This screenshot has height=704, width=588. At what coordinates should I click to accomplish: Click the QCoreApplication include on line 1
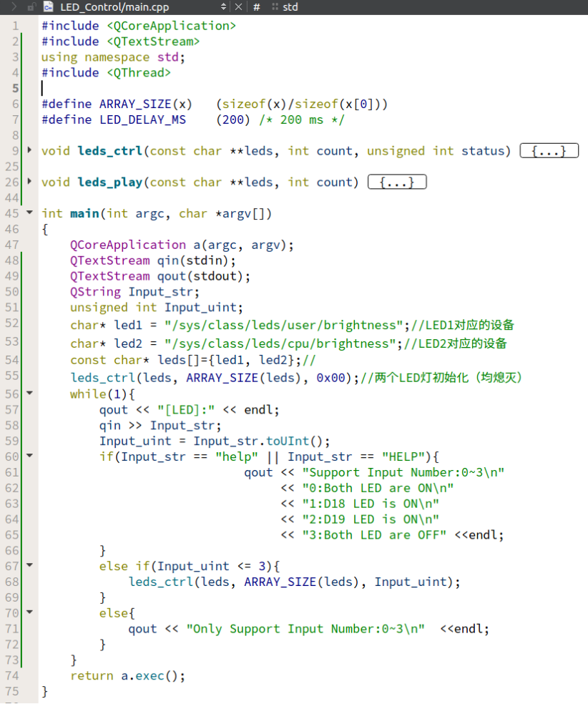139,26
